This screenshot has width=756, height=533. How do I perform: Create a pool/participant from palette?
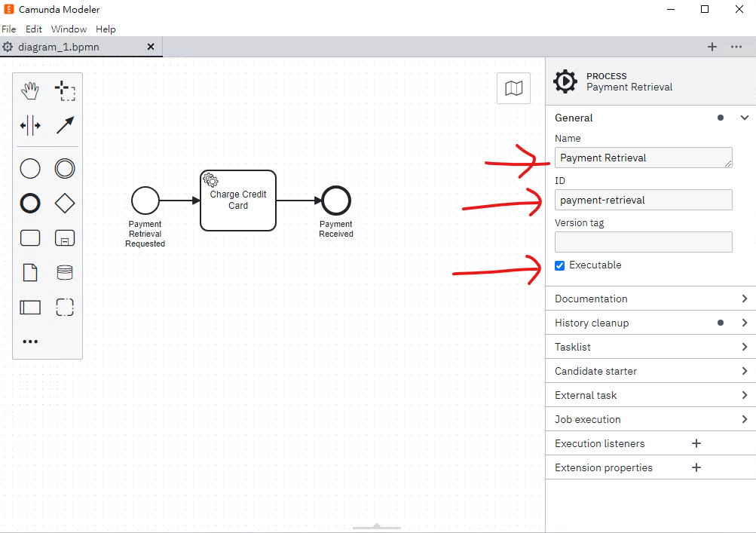[x=30, y=308]
